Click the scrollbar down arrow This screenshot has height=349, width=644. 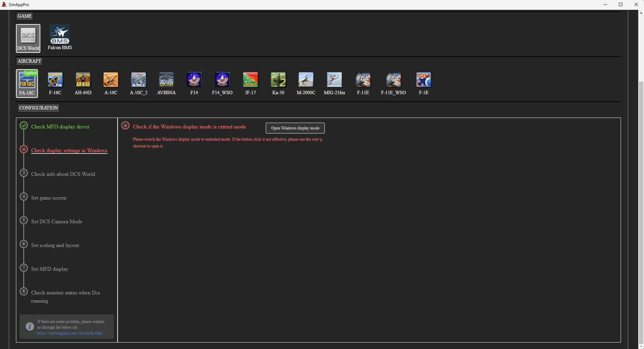(x=641, y=346)
